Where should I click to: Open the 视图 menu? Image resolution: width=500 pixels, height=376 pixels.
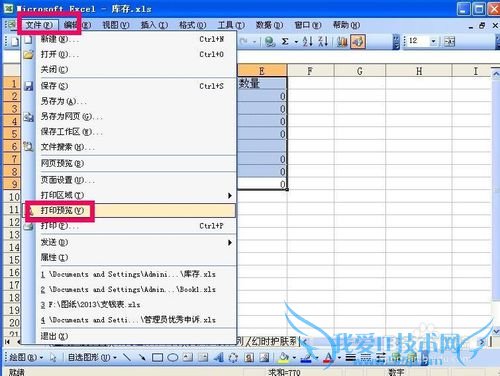coord(116,25)
